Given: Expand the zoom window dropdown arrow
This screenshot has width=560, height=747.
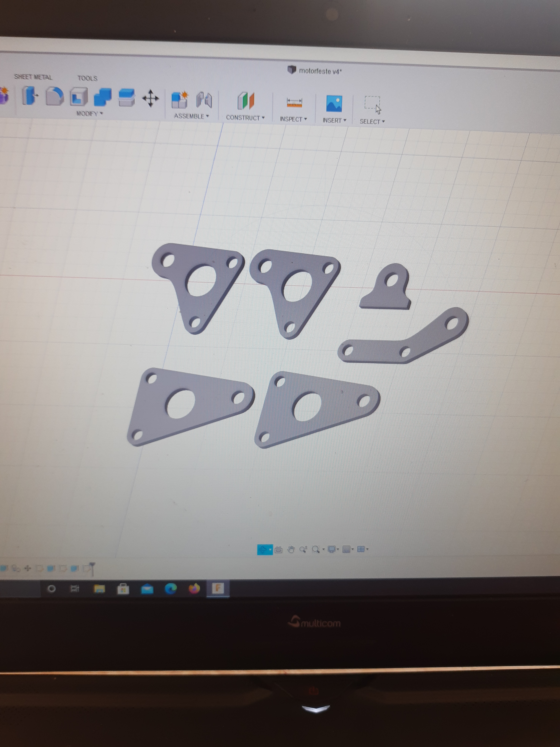Looking at the screenshot, I should pyautogui.click(x=323, y=549).
